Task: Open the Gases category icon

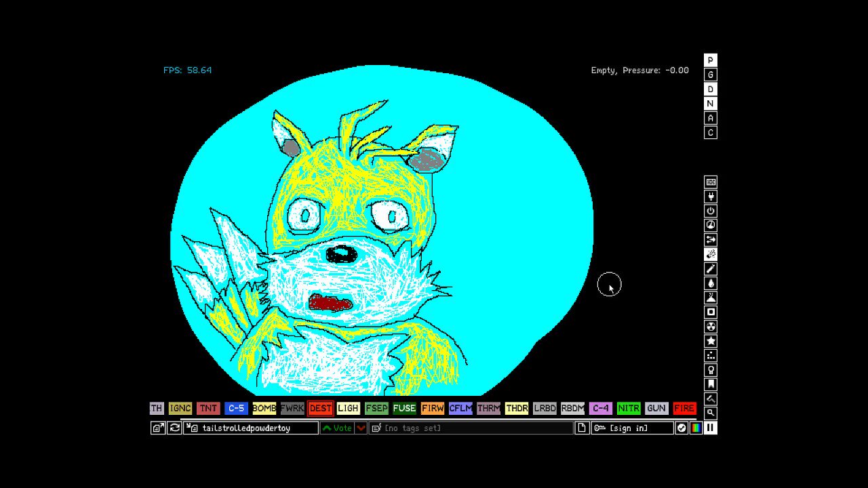Action: [711, 268]
